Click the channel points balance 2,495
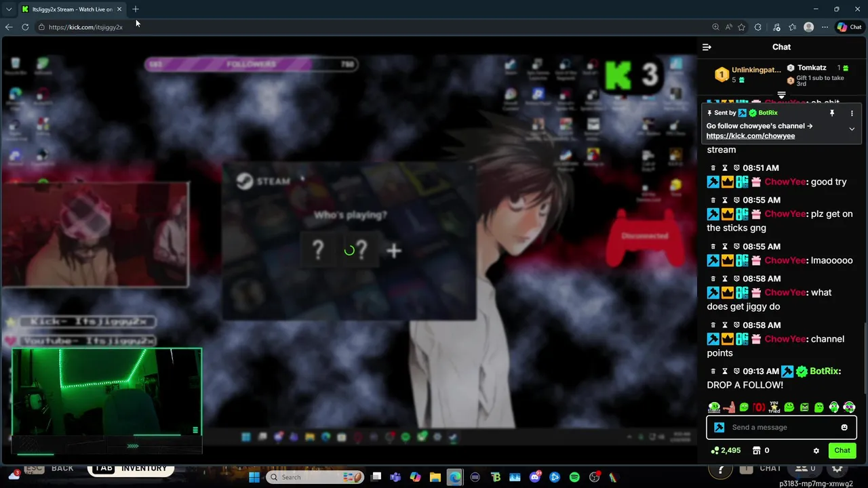This screenshot has width=868, height=488. click(x=726, y=451)
